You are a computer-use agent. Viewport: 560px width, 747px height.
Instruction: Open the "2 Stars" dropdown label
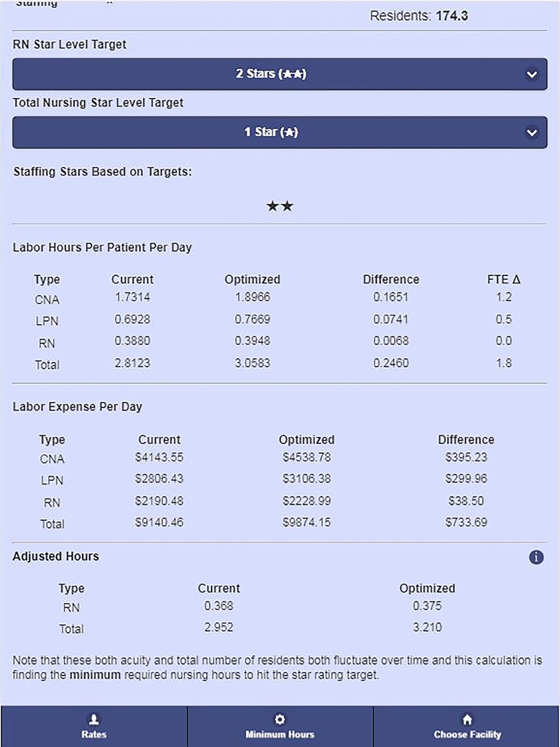click(x=271, y=74)
